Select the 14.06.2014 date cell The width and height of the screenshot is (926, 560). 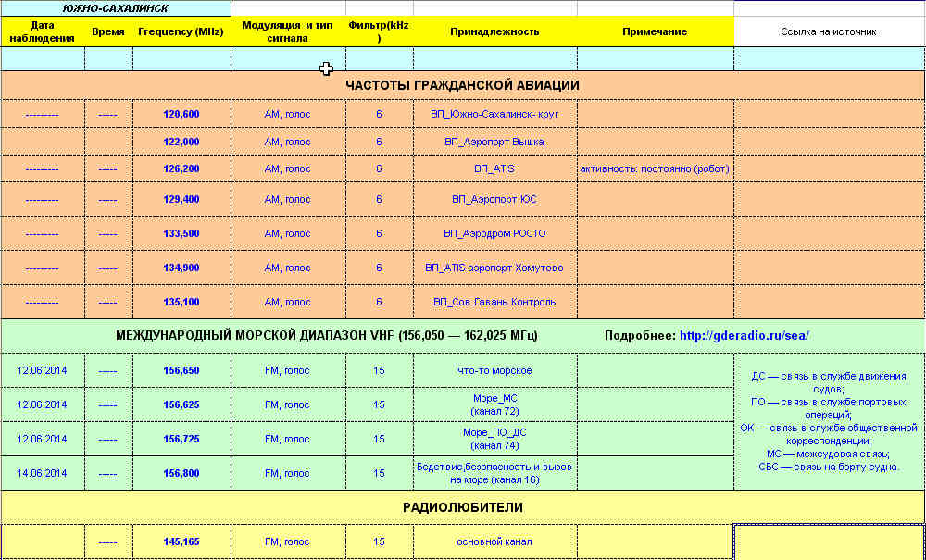pyautogui.click(x=43, y=473)
